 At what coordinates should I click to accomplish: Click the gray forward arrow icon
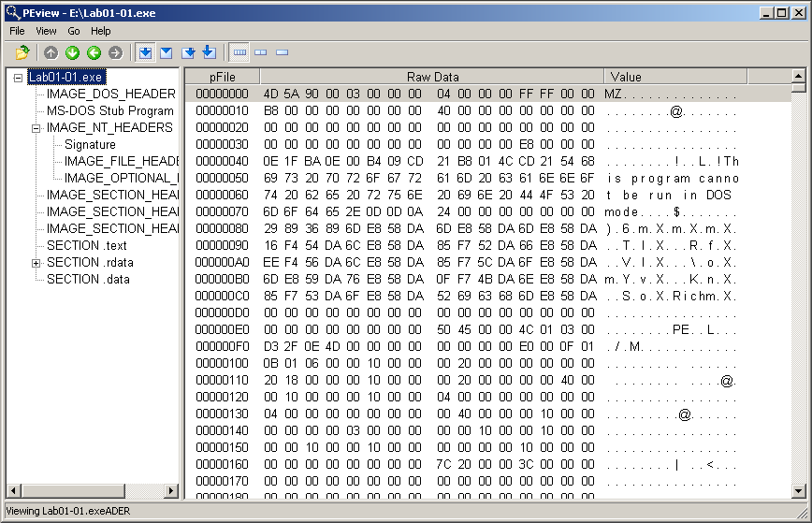click(115, 52)
